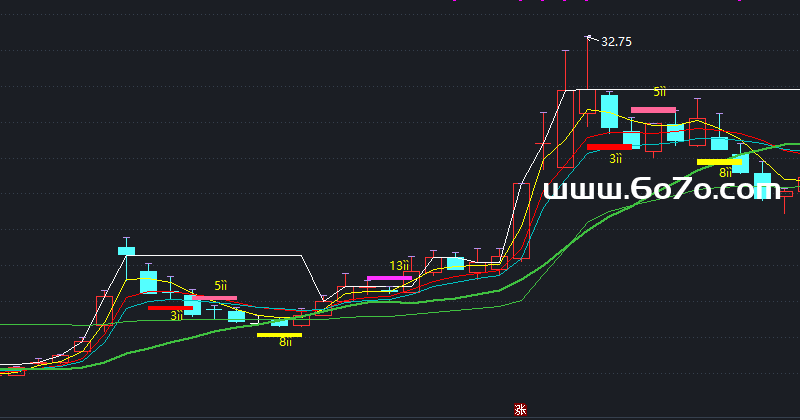Select the red bar above right 3ii label
The image size is (800, 420).
[610, 147]
